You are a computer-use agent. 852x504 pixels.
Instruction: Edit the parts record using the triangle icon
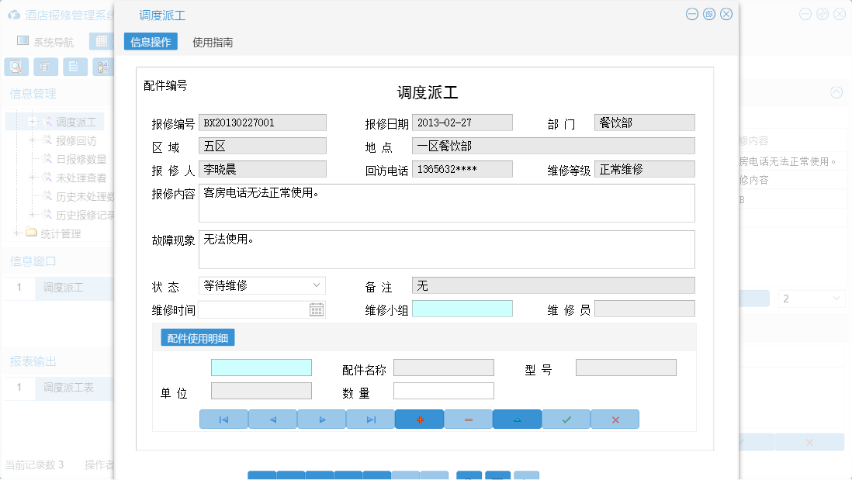517,419
